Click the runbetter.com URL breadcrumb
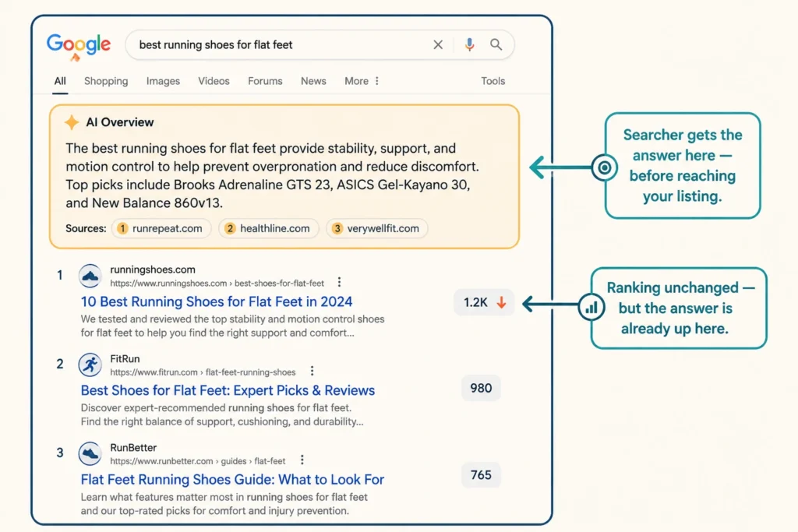 pos(197,461)
